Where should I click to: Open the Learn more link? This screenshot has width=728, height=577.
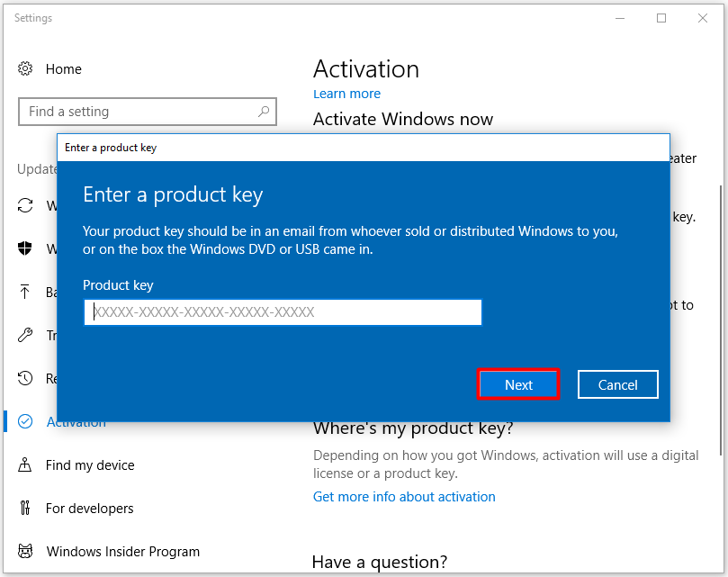point(346,94)
